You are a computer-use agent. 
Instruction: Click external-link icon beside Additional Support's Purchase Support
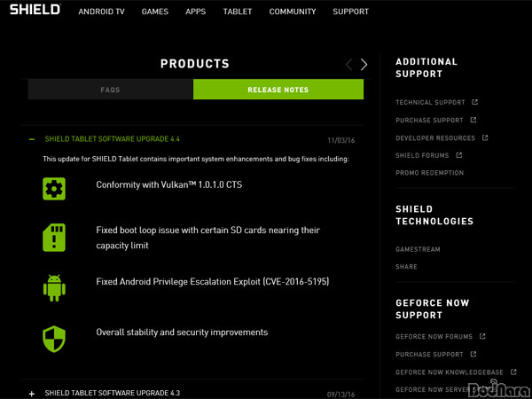pos(473,120)
